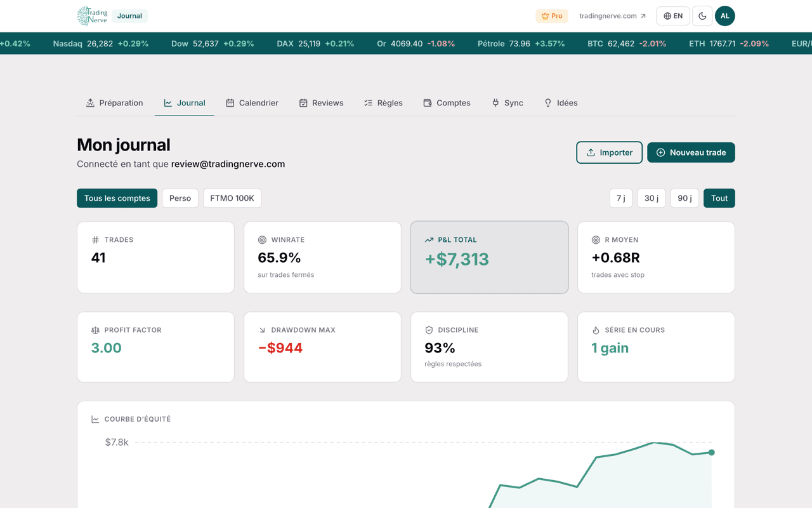Click the Règles tab's checklist icon

(368, 103)
